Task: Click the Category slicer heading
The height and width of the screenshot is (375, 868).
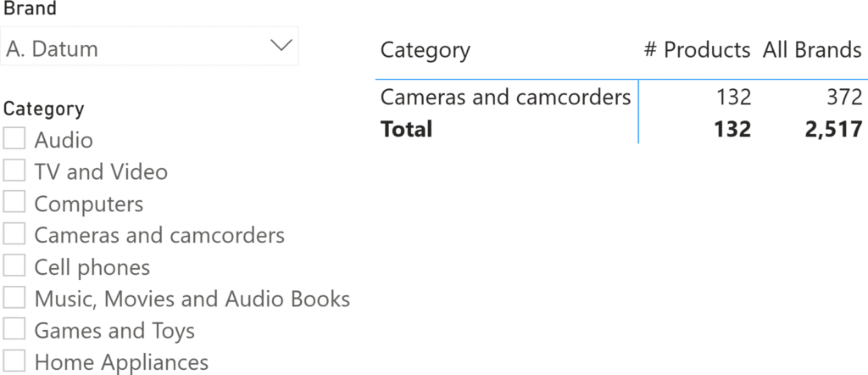Action: tap(44, 109)
